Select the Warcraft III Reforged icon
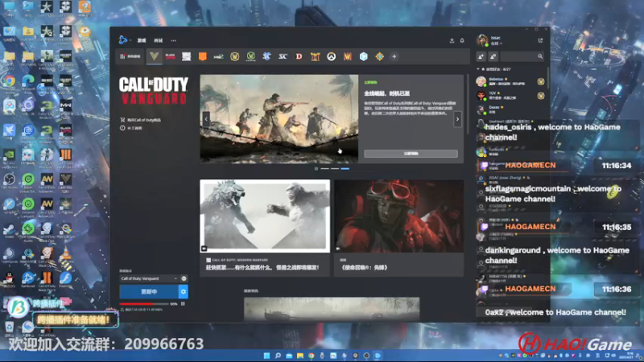 point(315,56)
